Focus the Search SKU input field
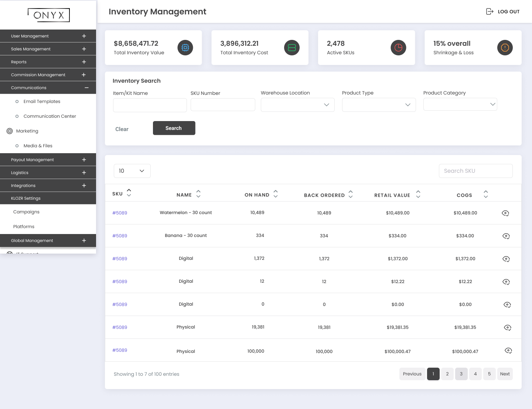Image resolution: width=532 pixels, height=409 pixels. pyautogui.click(x=475, y=171)
